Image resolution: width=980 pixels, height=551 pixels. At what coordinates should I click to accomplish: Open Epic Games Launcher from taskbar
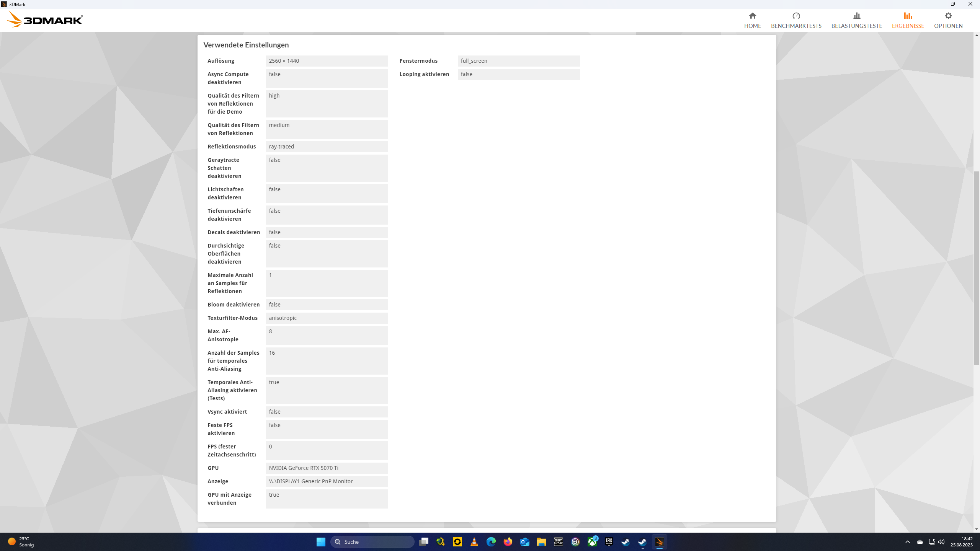point(609,542)
